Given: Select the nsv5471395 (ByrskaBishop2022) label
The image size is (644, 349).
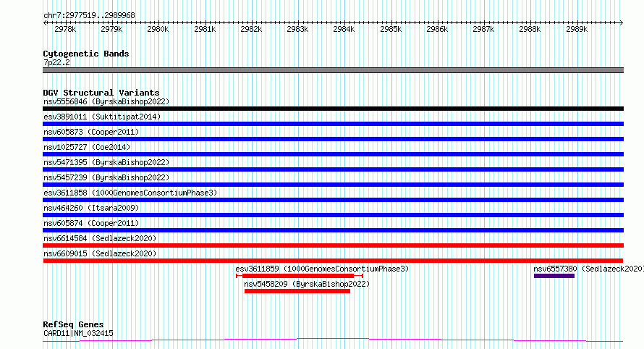Looking at the screenshot, I should [106, 162].
